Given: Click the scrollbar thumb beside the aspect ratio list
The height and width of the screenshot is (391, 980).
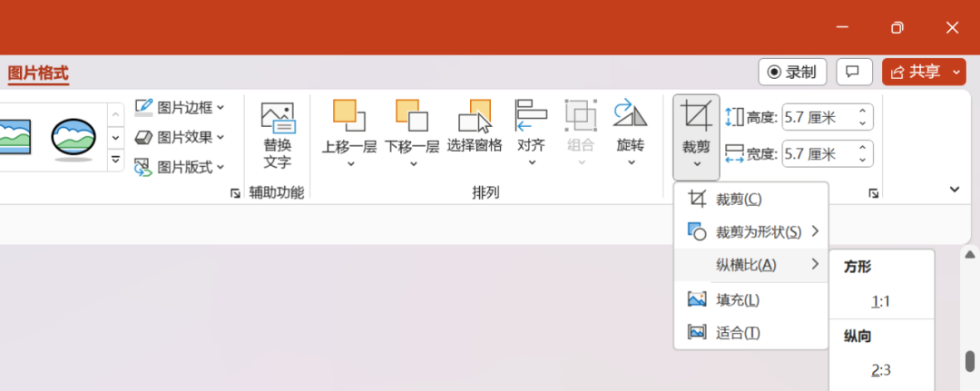Looking at the screenshot, I should (970, 361).
